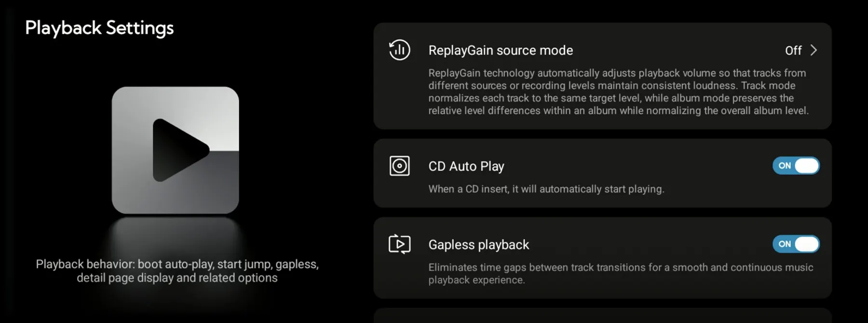Click the ON label in CD Auto Play toggle
This screenshot has height=323, width=868.
pyautogui.click(x=785, y=166)
